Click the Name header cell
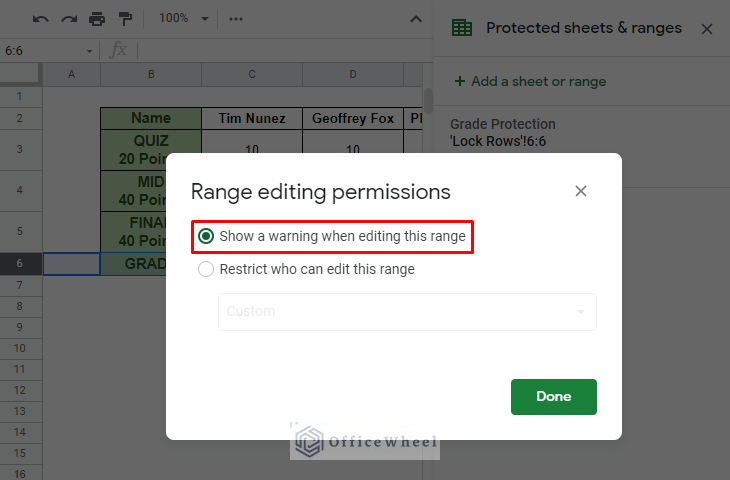The width and height of the screenshot is (730, 480). tap(151, 118)
